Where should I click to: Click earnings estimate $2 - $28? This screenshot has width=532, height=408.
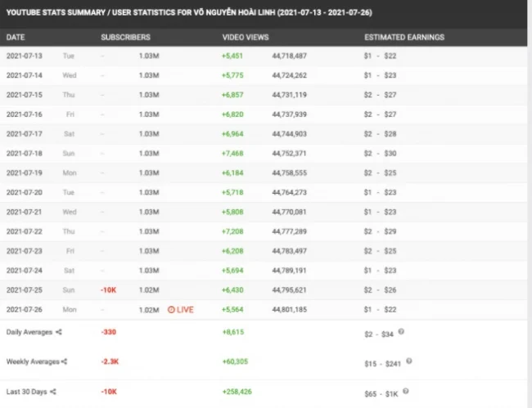(380, 134)
